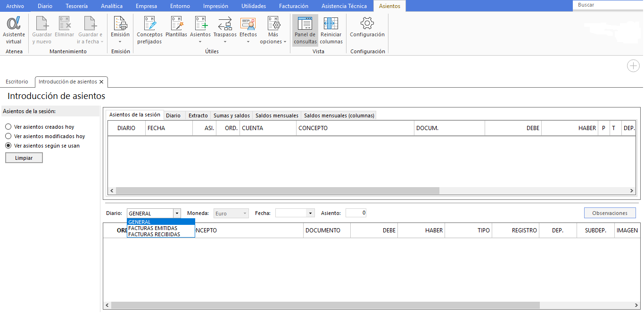Open the Empresa ribbon tab
Image resolution: width=644 pixels, height=313 pixels.
coord(147,6)
